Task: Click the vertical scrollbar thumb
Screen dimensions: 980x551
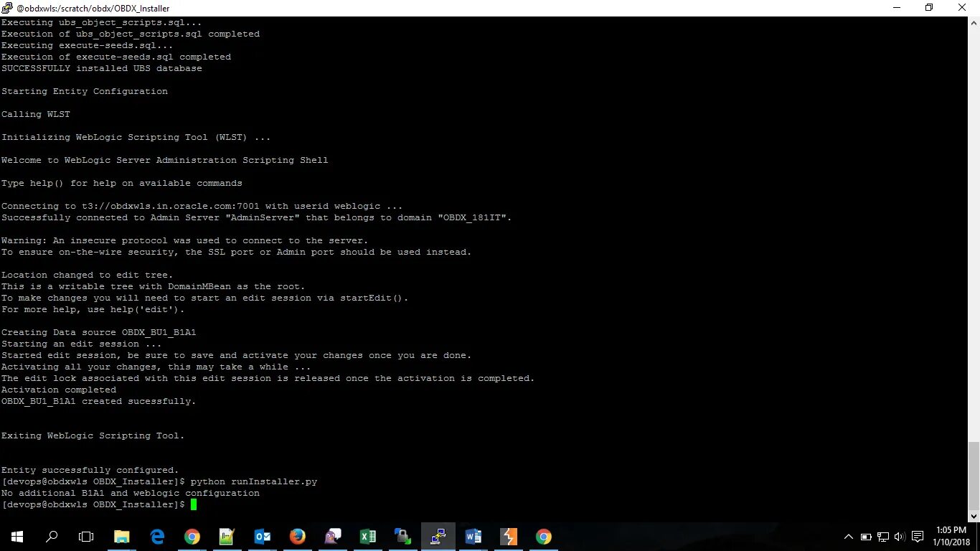Action: pyautogui.click(x=974, y=475)
